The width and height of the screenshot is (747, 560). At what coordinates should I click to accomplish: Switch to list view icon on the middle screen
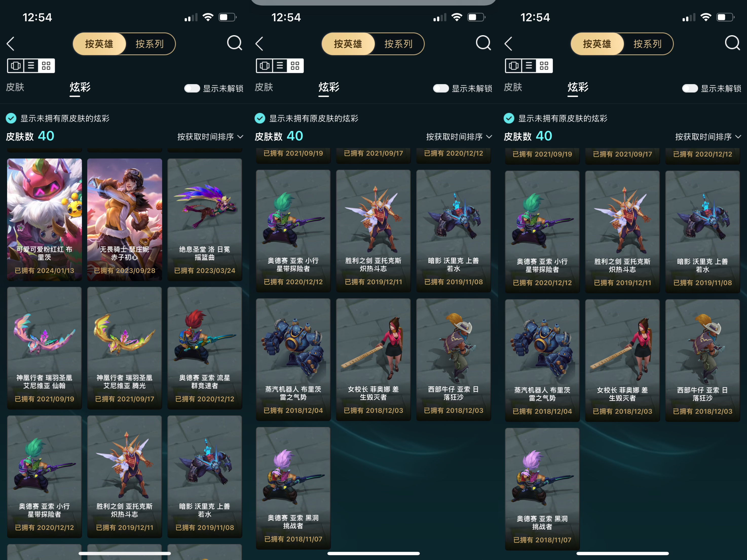tap(280, 66)
